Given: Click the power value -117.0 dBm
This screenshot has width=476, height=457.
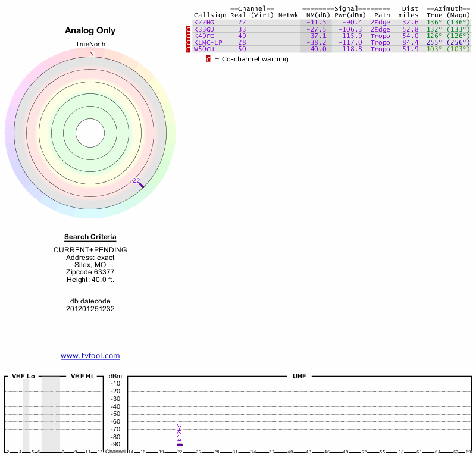Looking at the screenshot, I should 350,43.
